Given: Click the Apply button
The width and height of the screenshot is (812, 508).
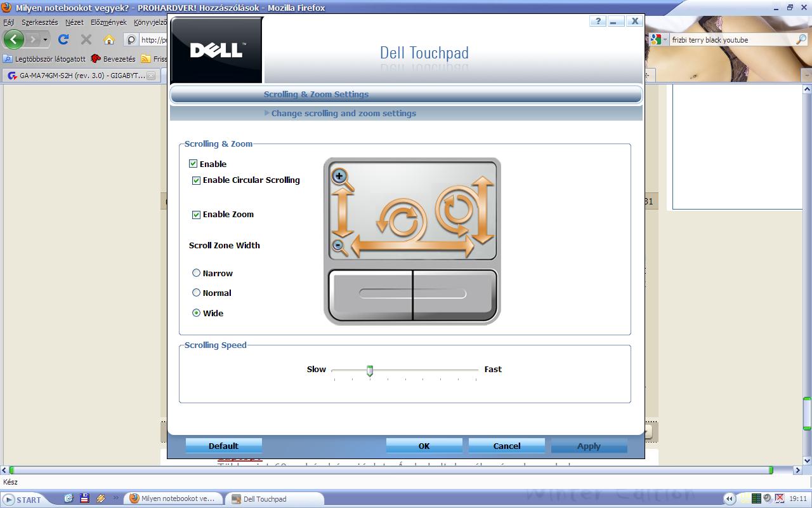Looking at the screenshot, I should tap(589, 446).
